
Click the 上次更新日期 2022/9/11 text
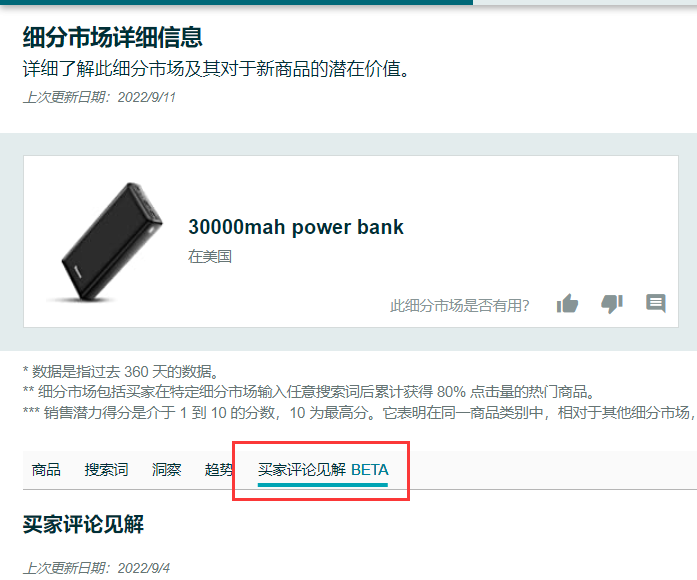100,97
